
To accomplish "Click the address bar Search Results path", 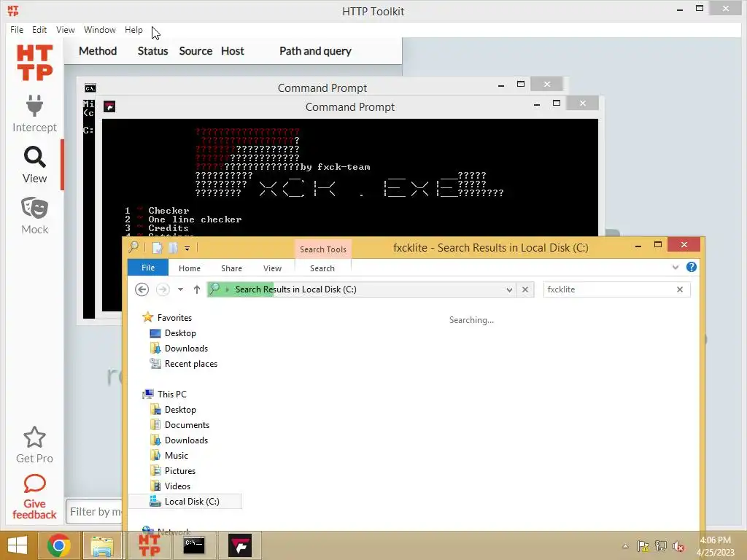I will coord(295,289).
